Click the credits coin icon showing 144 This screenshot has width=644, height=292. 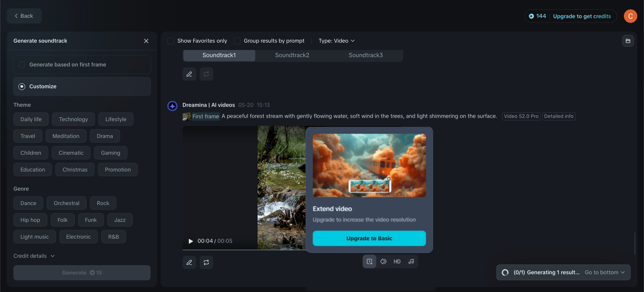[531, 16]
